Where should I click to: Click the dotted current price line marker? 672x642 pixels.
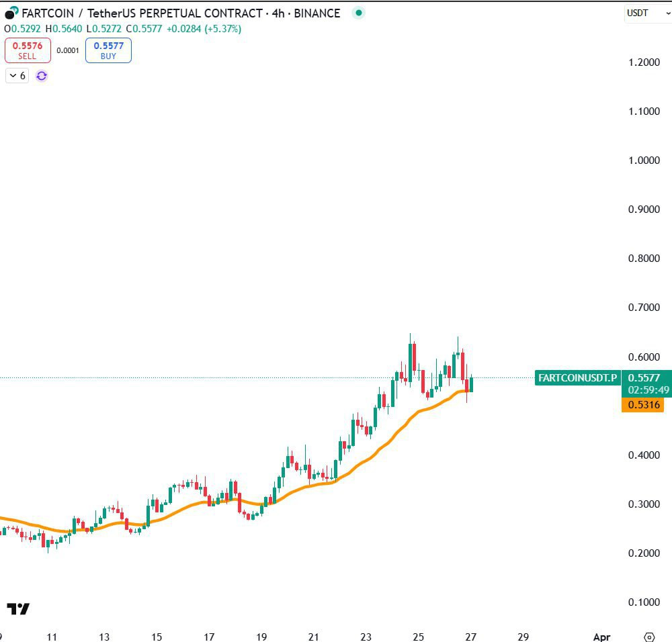pyautogui.click(x=269, y=378)
